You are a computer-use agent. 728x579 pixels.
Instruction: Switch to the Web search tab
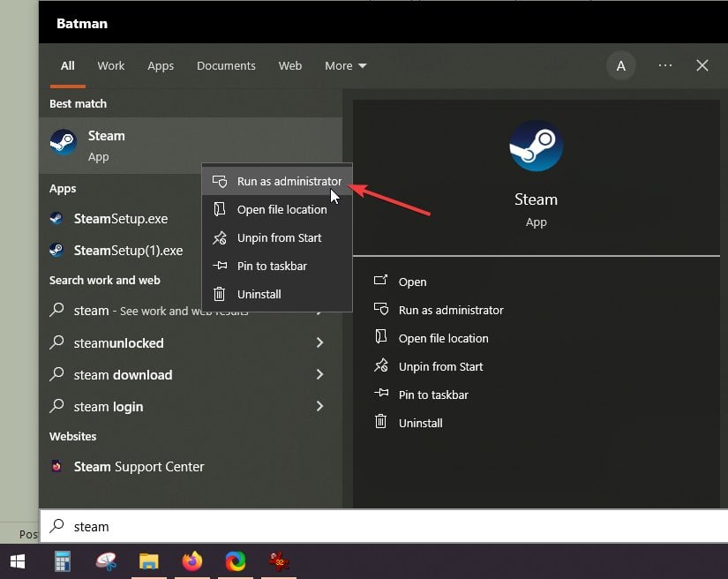[290, 66]
